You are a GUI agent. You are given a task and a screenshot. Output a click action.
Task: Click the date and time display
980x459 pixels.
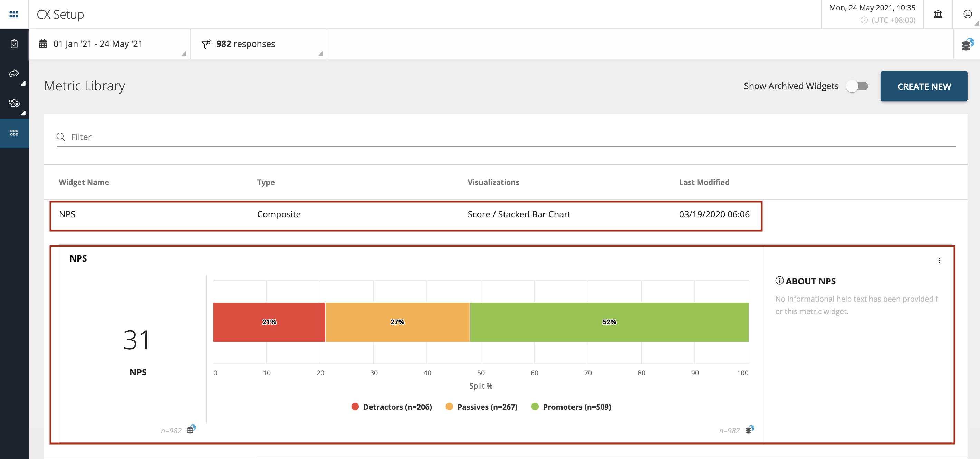point(872,8)
